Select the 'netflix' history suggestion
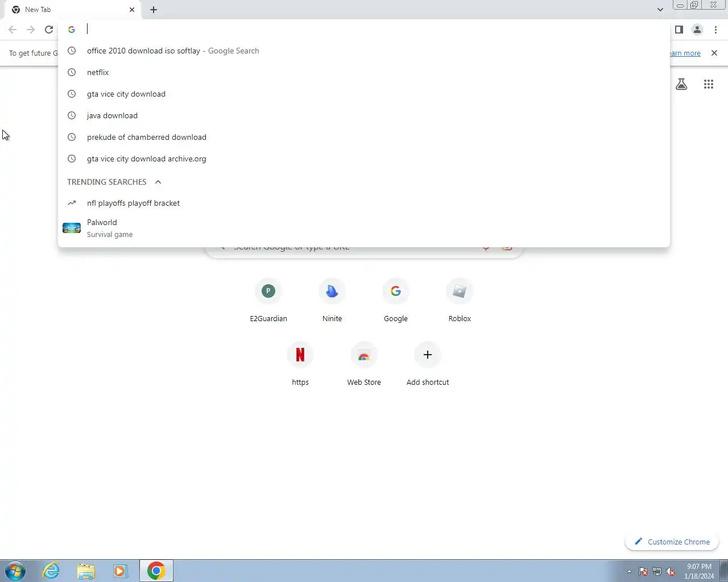 tap(364, 72)
